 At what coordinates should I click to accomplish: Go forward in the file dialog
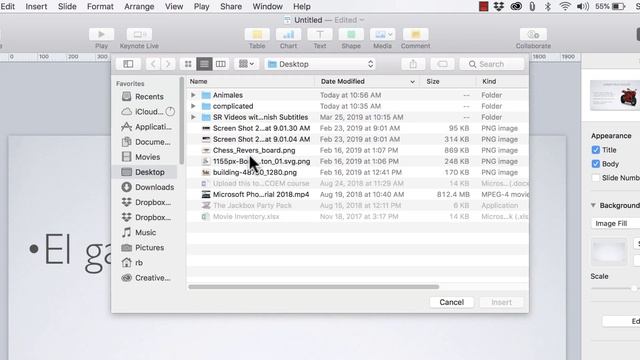pyautogui.click(x=167, y=64)
